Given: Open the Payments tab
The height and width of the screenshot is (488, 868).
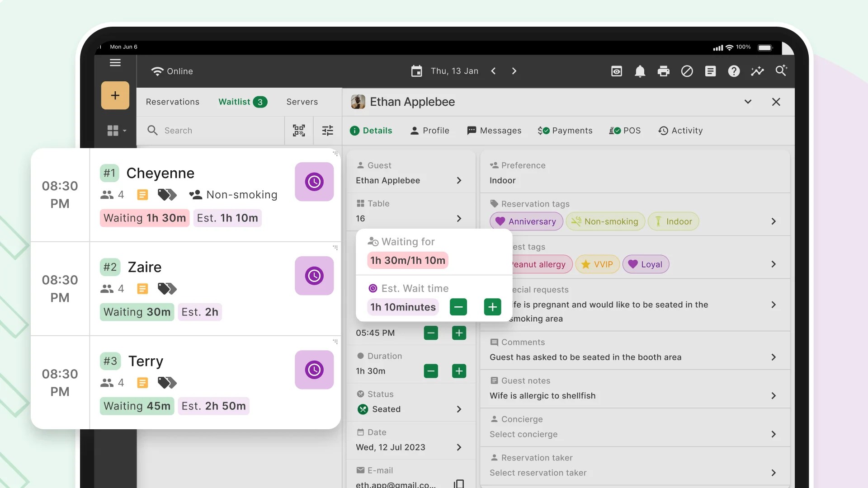Looking at the screenshot, I should pyautogui.click(x=565, y=131).
